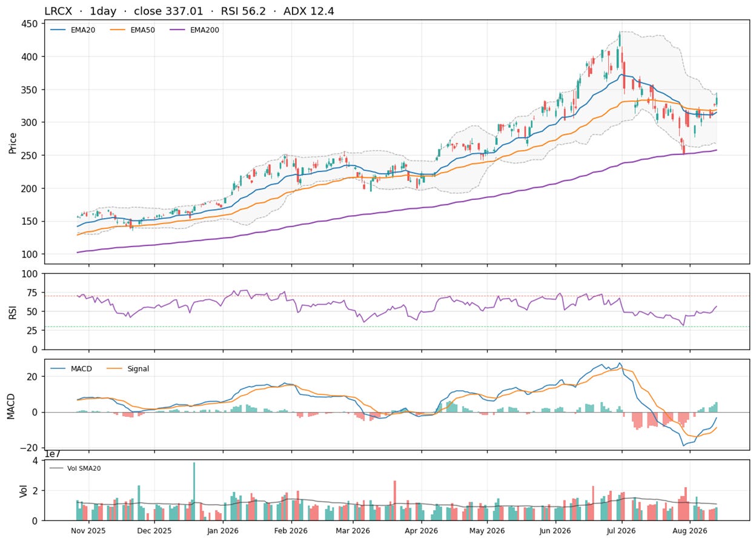Image resolution: width=756 pixels, height=541 pixels.
Task: Click the 400 price axis tick
Action: pos(30,56)
